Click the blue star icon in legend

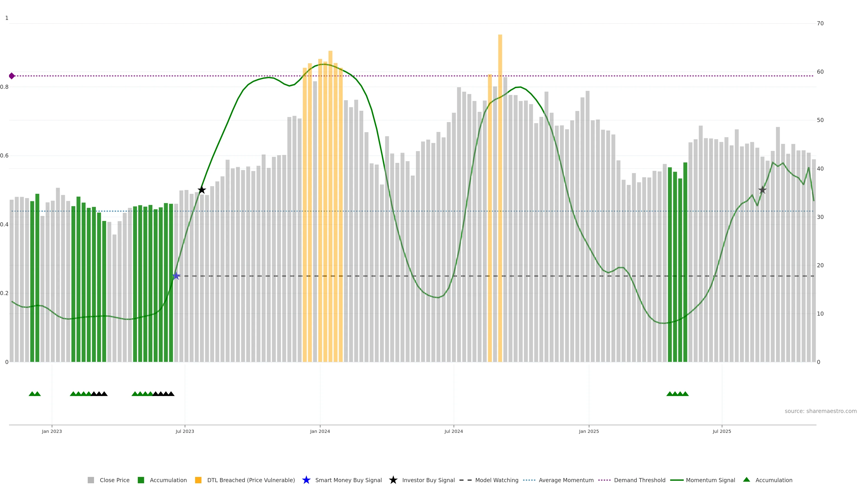306,480
